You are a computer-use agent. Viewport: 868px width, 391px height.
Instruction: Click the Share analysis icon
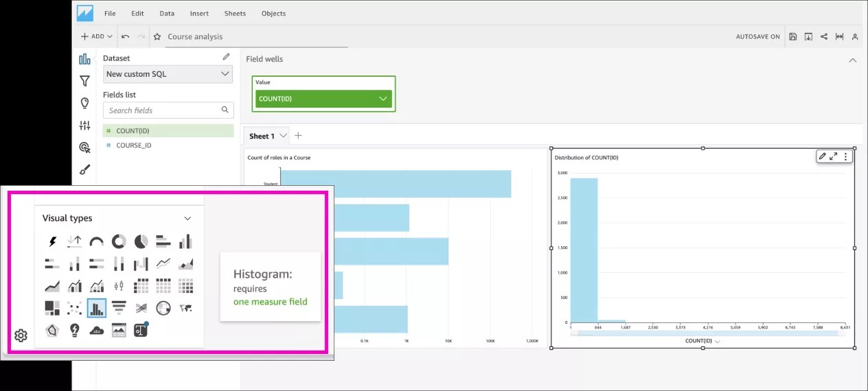click(x=824, y=36)
